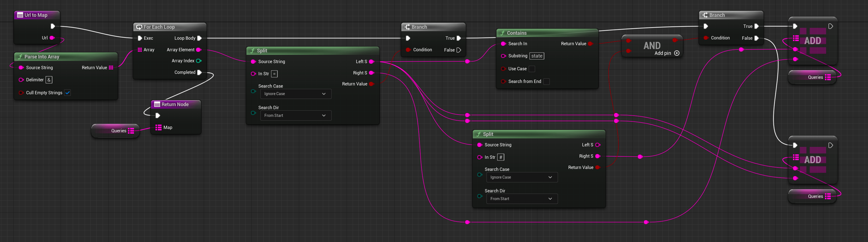Screen dimensions: 868x242
Task: Click the Source String pin on Parse Into Array
Action: pyautogui.click(x=21, y=68)
